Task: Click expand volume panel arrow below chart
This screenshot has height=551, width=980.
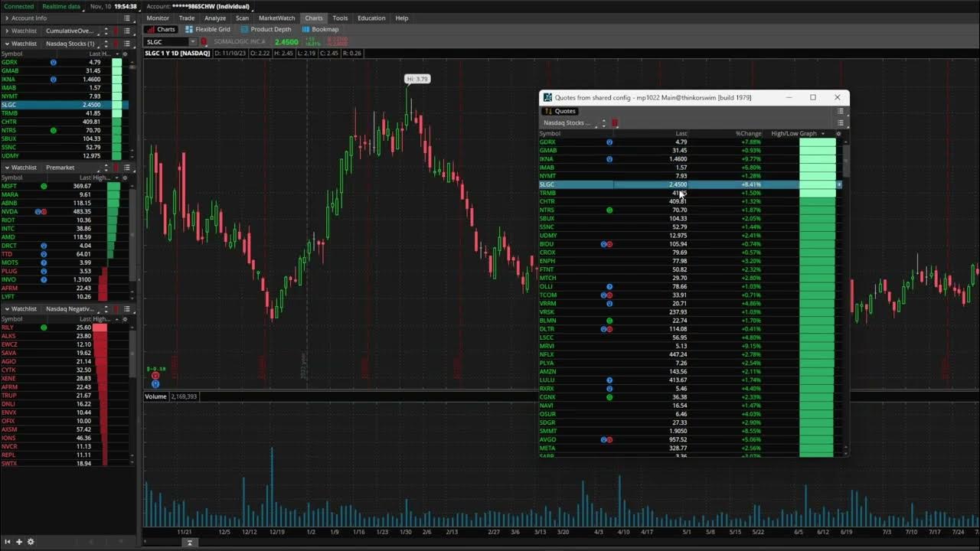Action: [x=190, y=543]
